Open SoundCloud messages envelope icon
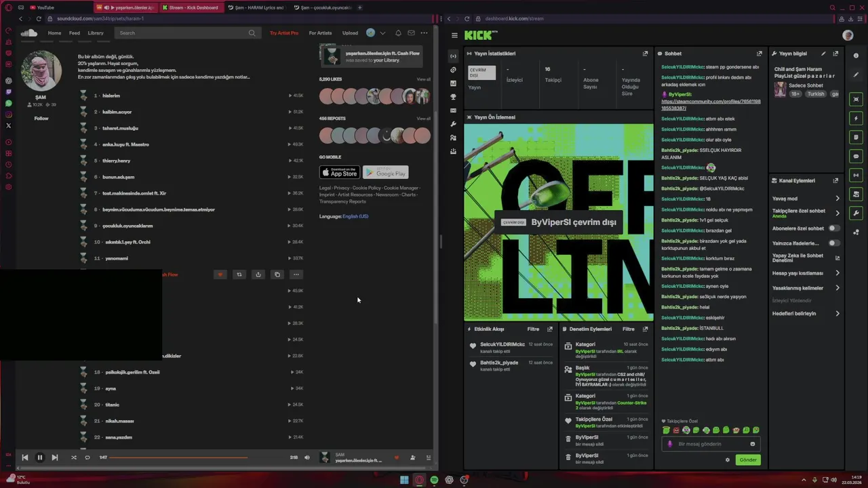This screenshot has height=488, width=868. point(411,33)
